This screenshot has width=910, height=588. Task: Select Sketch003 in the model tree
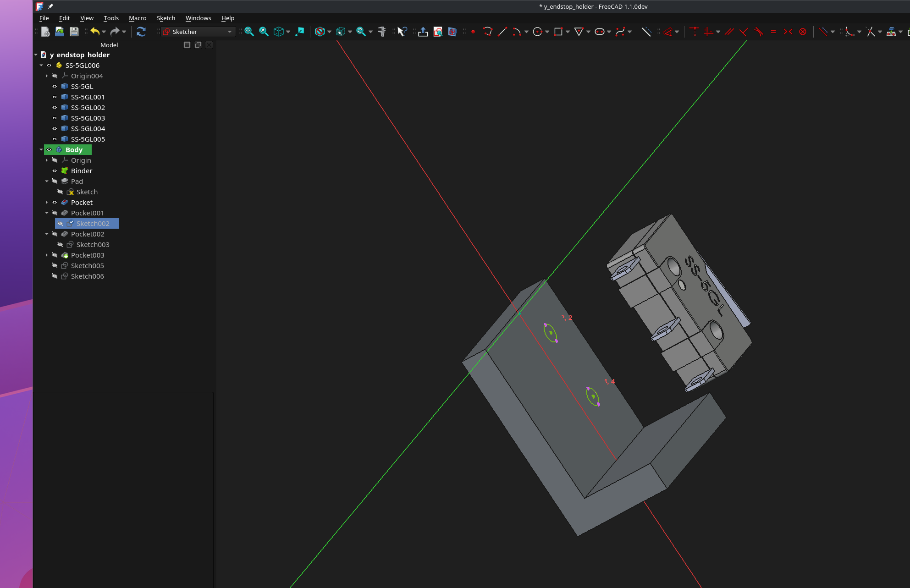click(93, 245)
